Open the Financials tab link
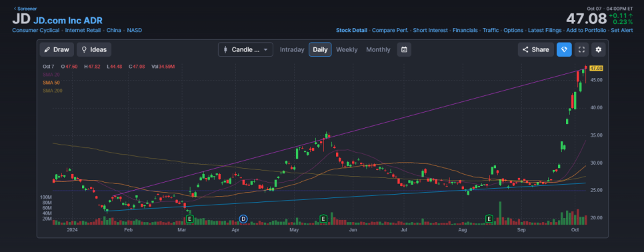 click(465, 31)
